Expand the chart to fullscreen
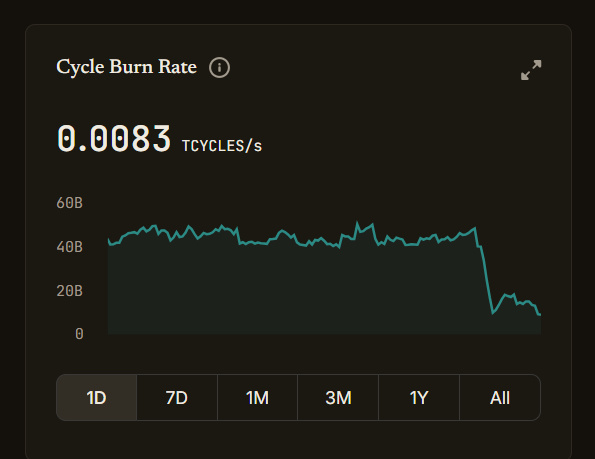Image resolution: width=595 pixels, height=459 pixels. click(x=531, y=70)
